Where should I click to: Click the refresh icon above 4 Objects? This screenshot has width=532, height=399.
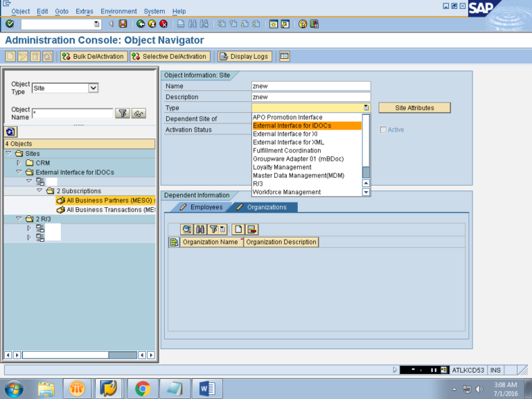pos(10,132)
